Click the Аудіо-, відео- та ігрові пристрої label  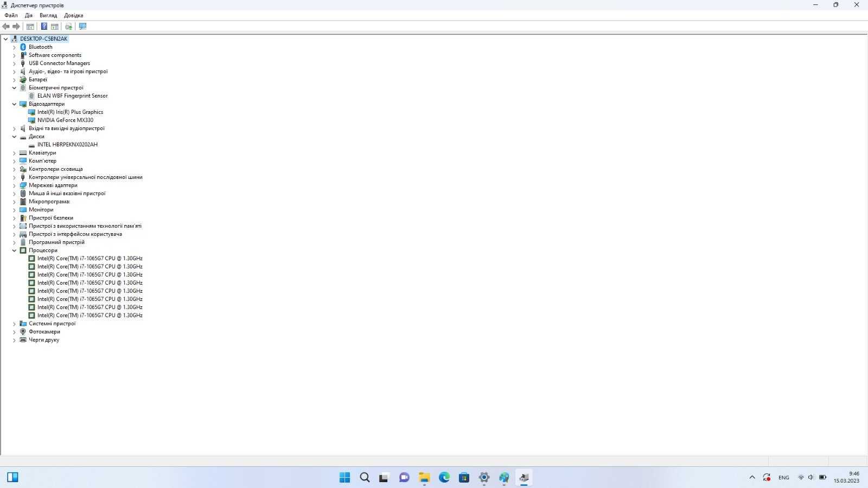point(68,71)
